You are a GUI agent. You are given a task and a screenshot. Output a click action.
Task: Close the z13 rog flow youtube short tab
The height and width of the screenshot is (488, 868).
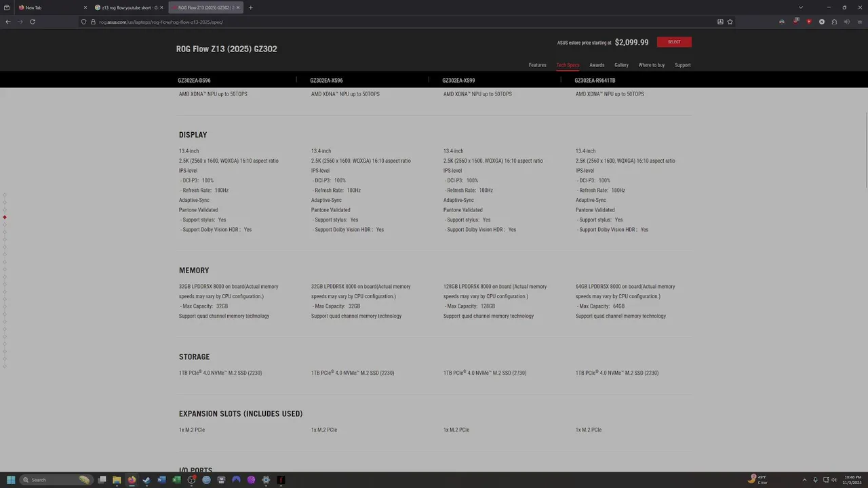coord(161,7)
